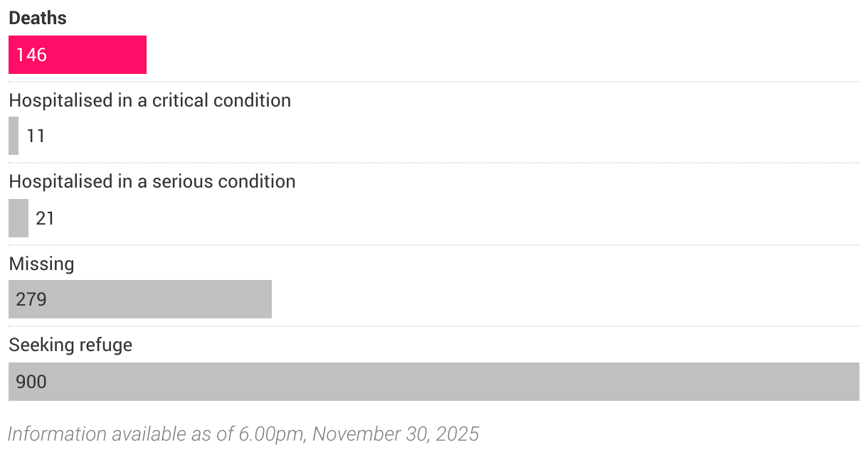The height and width of the screenshot is (452, 868).
Task: Click Hospitalised in a critical condition label
Action: [150, 100]
